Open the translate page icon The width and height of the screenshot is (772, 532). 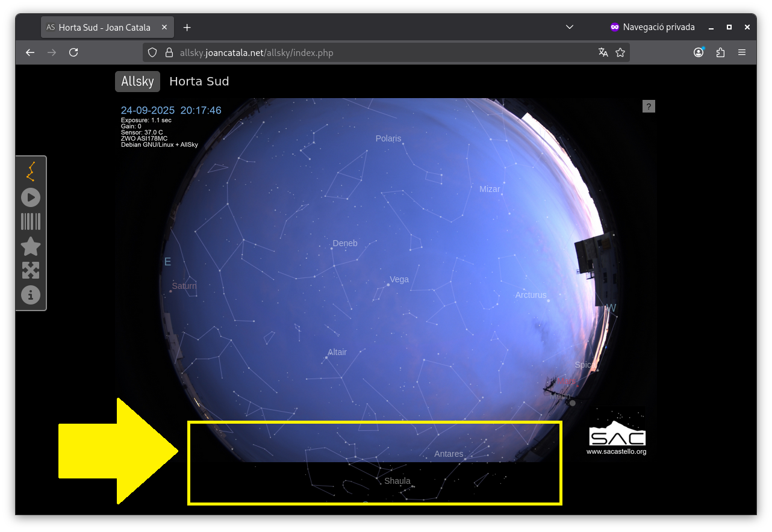tap(603, 52)
